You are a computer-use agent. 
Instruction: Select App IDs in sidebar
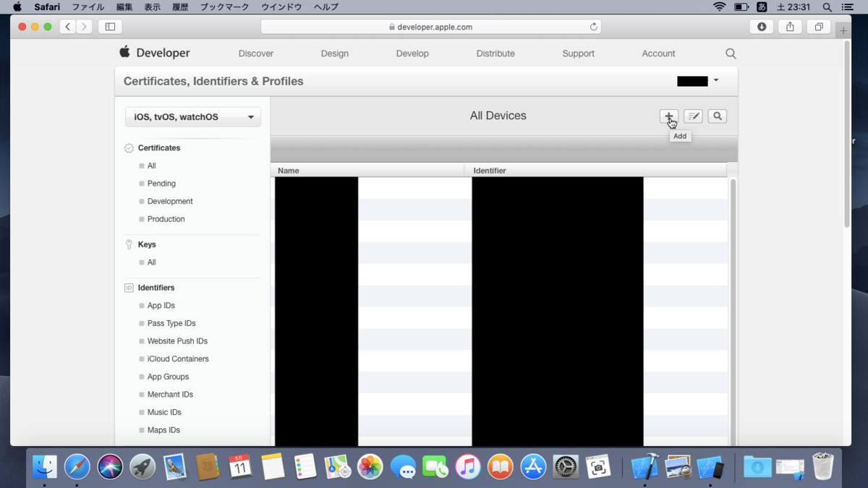tap(161, 306)
